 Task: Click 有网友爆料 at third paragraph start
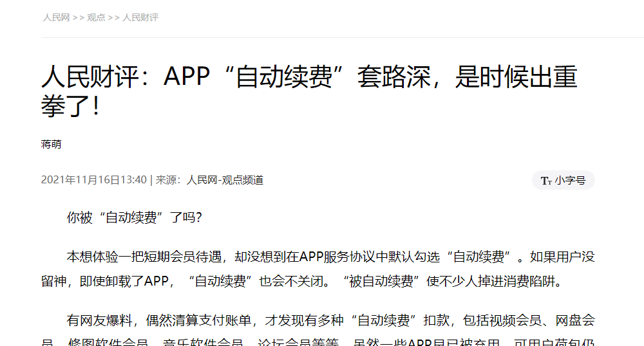tap(99, 320)
